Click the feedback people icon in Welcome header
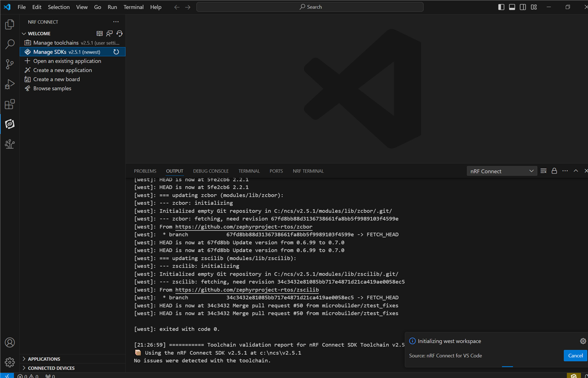The image size is (588, 378). [109, 34]
